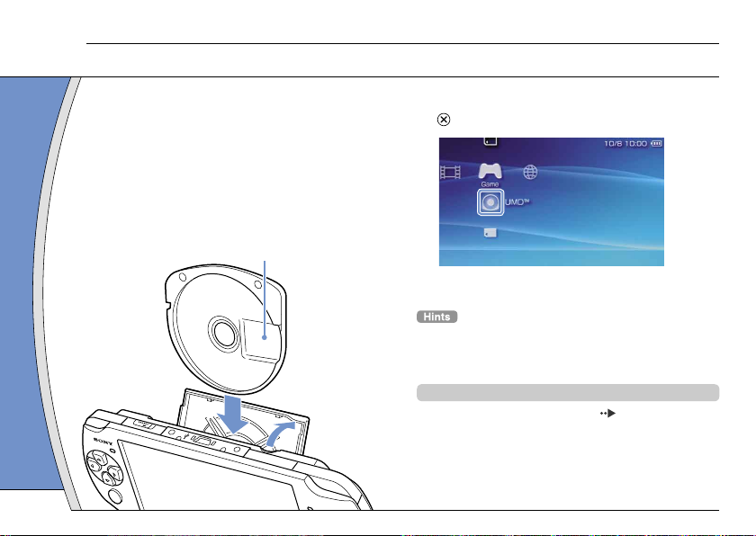
Task: Click the directional pad on PSP illustration
Action: [104, 466]
